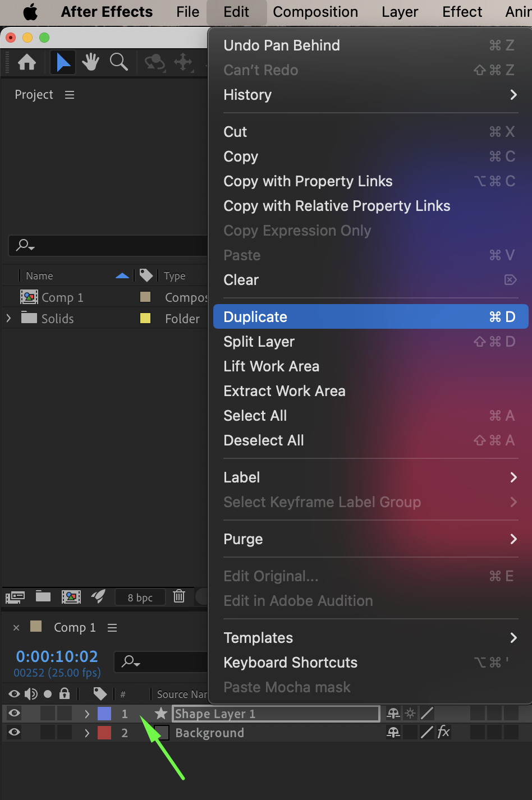
Task: Select the Zoom magnifier tool
Action: (118, 62)
